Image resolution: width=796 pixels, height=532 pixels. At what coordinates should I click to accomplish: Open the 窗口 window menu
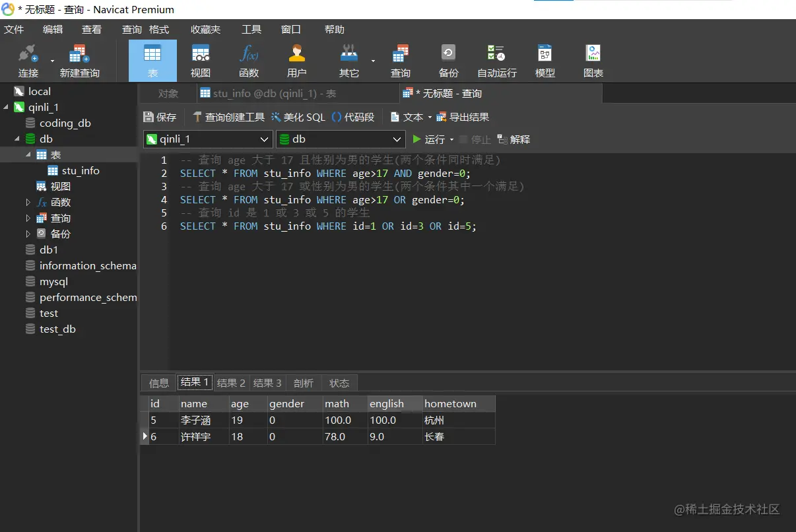pyautogui.click(x=291, y=29)
